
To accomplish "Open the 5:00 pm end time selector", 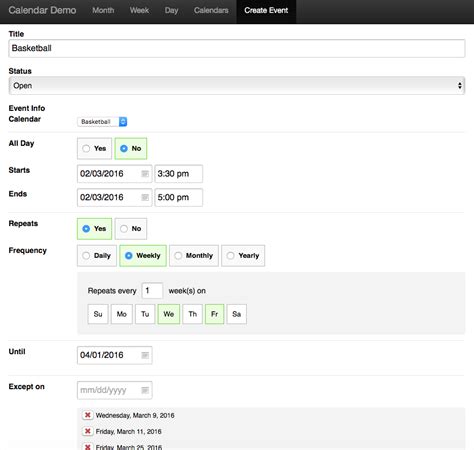I will (x=178, y=197).
